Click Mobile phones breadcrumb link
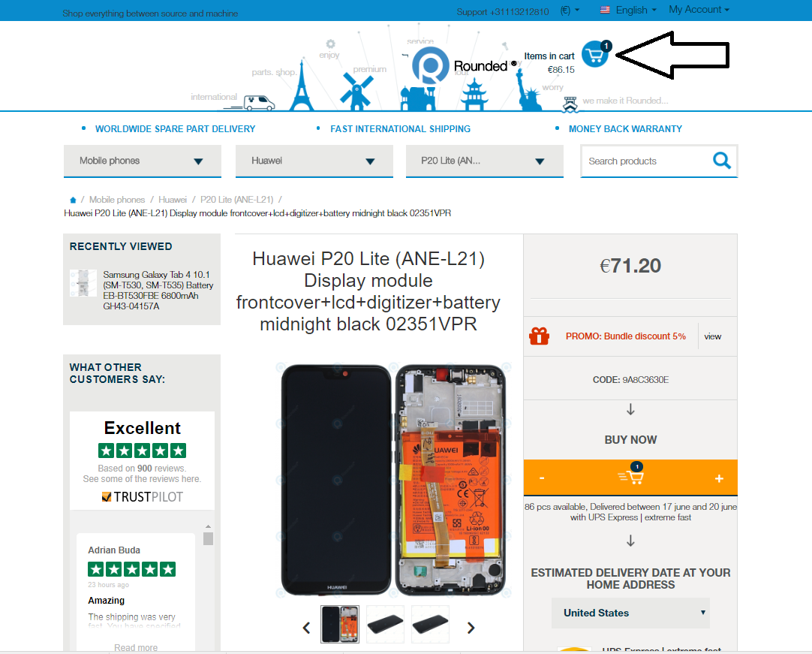 point(117,200)
